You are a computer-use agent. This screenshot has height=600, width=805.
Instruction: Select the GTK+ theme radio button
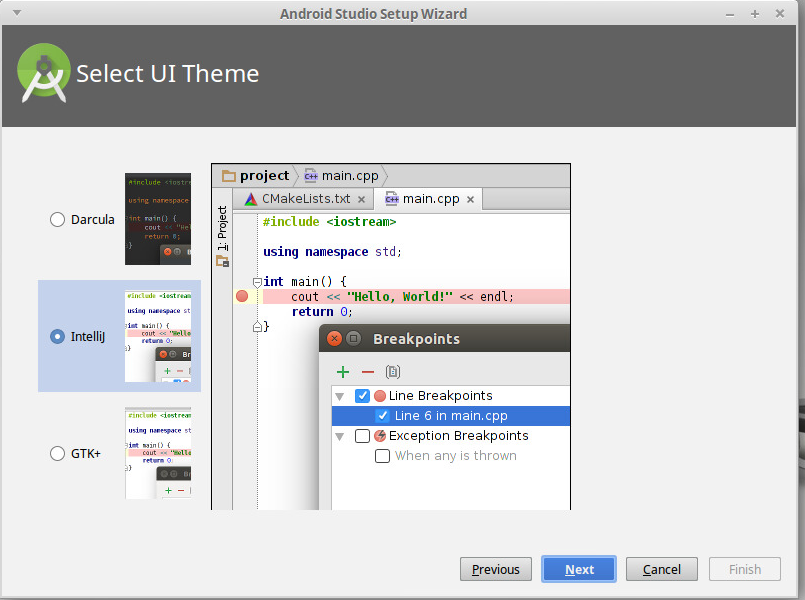pos(57,454)
